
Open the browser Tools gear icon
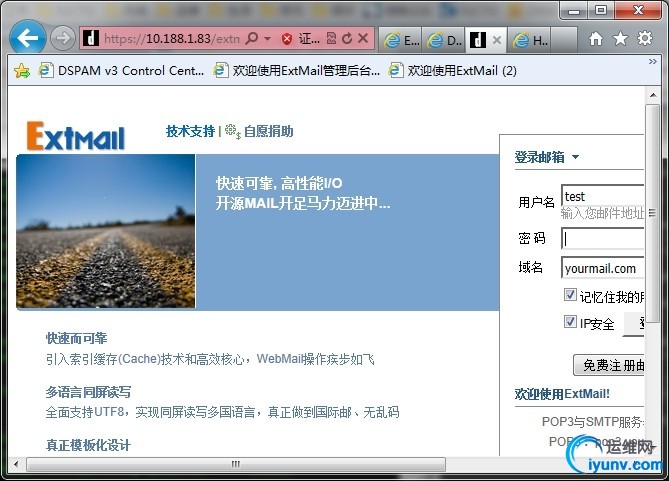coord(645,38)
